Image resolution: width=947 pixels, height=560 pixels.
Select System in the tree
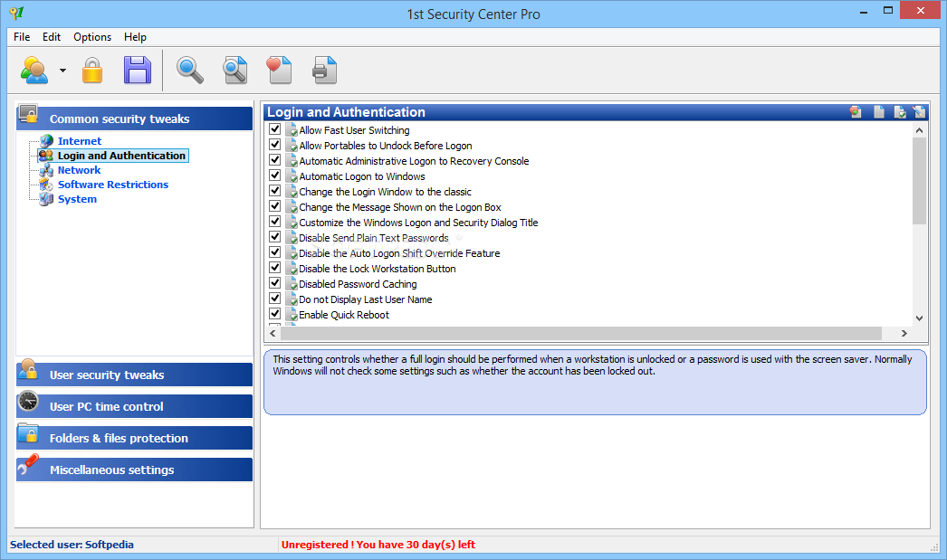(x=77, y=199)
